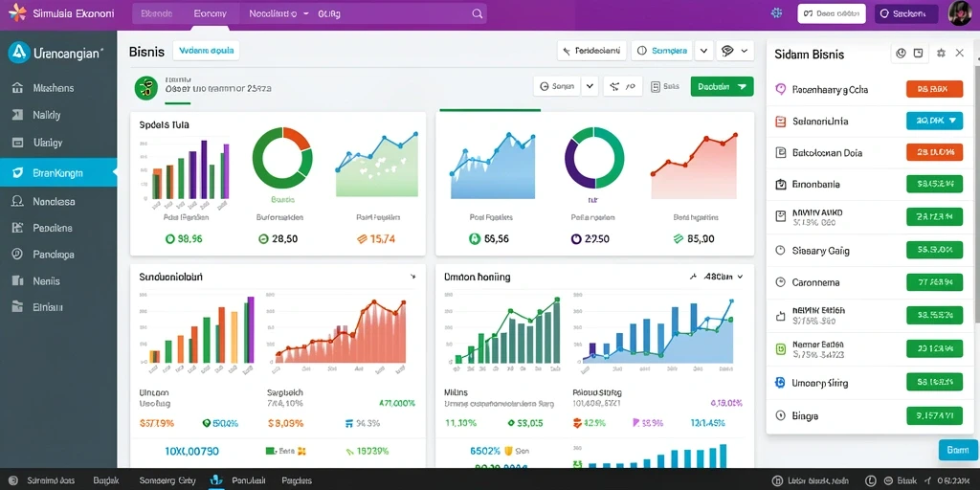The width and height of the screenshot is (980, 490).
Task: Switch to the Bisnda top tab
Action: [x=156, y=13]
